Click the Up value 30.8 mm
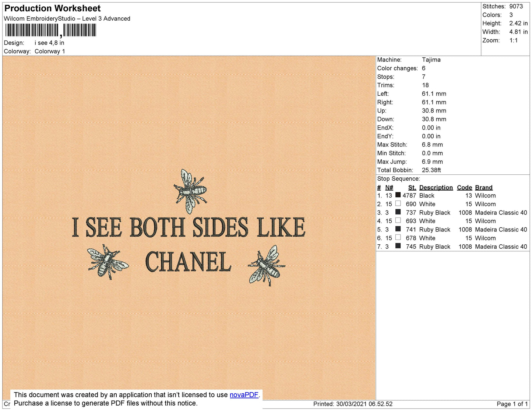The width and height of the screenshot is (532, 411). coord(434,111)
